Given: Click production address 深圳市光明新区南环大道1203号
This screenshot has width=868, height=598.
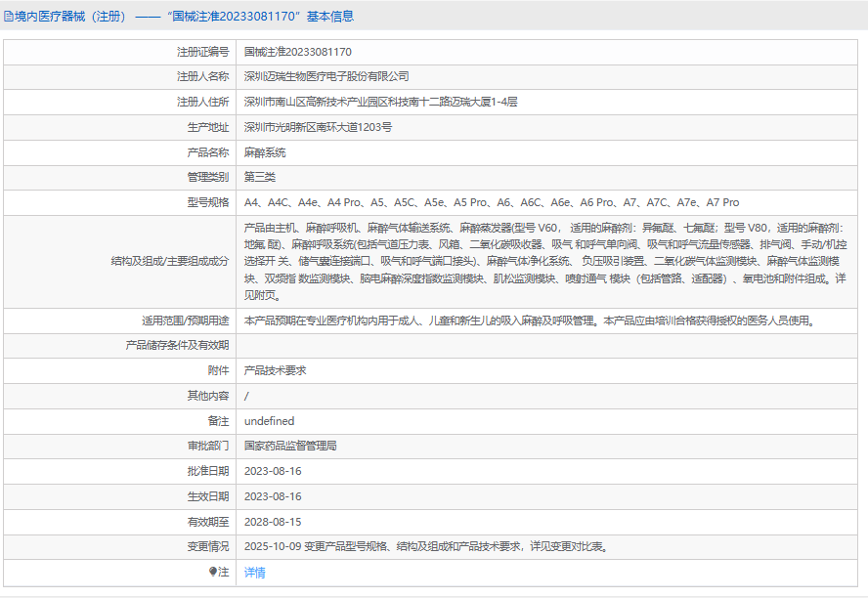Looking at the screenshot, I should click(319, 127).
